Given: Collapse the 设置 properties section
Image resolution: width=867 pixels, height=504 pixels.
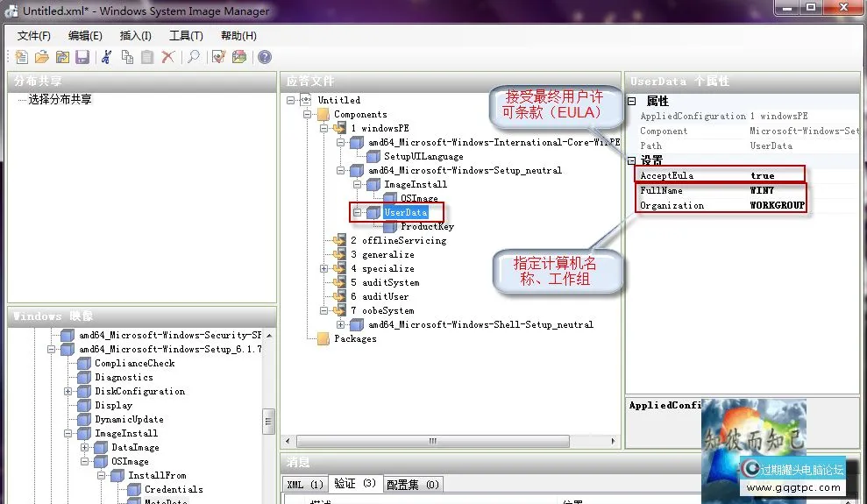Looking at the screenshot, I should [632, 160].
